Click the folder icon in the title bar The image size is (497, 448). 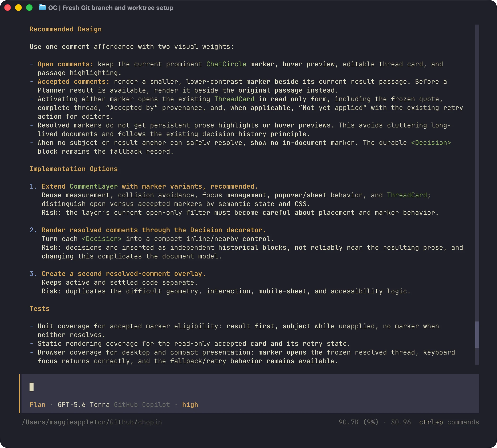tap(42, 8)
